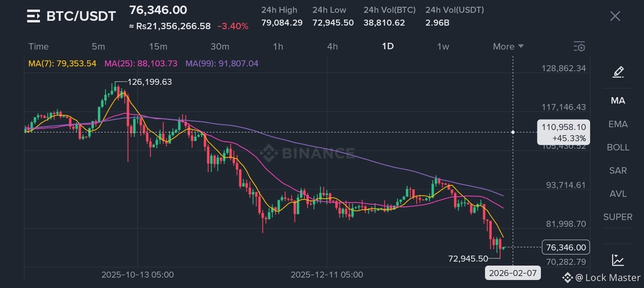Expand the More timeframes dropdown
This screenshot has width=644, height=288.
(x=508, y=46)
